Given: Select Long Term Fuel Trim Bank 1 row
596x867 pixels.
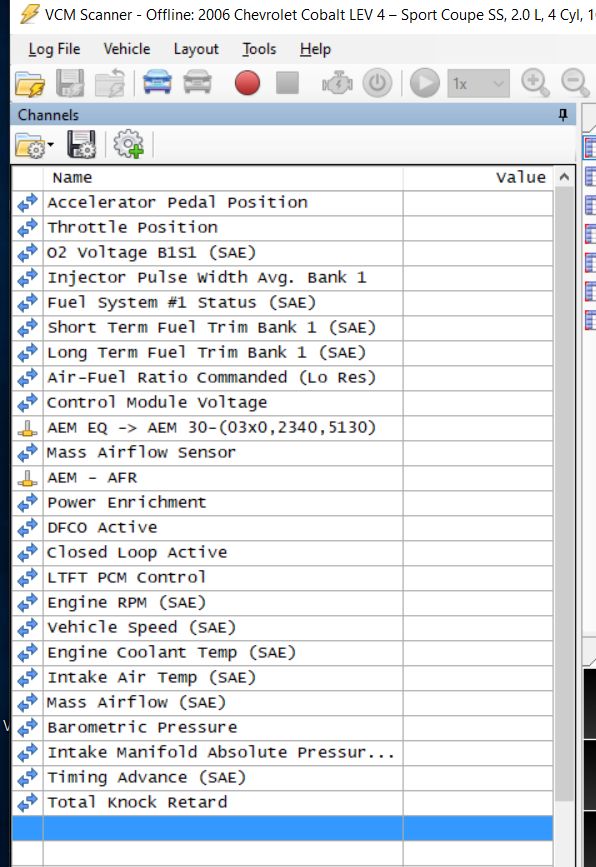Looking at the screenshot, I should click(283, 352).
